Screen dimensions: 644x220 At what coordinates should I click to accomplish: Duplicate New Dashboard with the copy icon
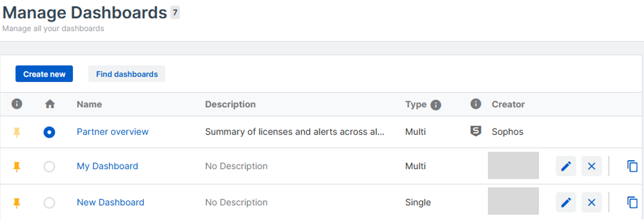[x=633, y=202]
